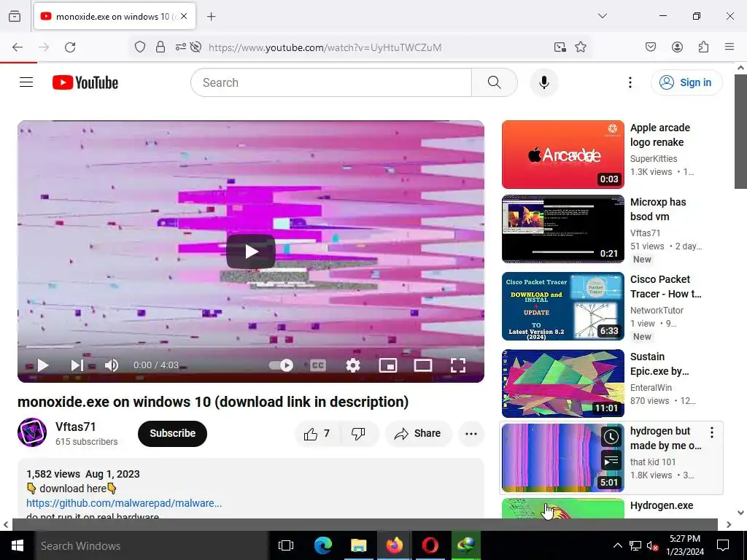The height and width of the screenshot is (560, 747).
Task: Open Apple arcade logo remake thumbnail
Action: [x=562, y=155]
